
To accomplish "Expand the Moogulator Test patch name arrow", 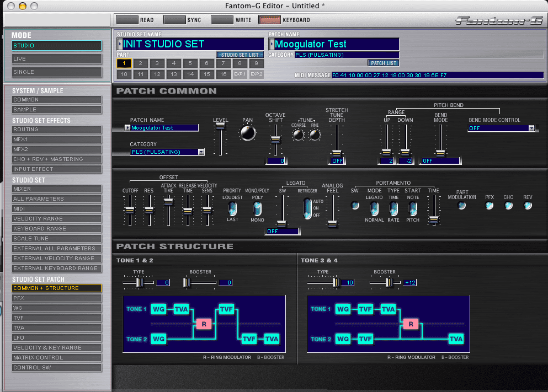I will (x=272, y=44).
